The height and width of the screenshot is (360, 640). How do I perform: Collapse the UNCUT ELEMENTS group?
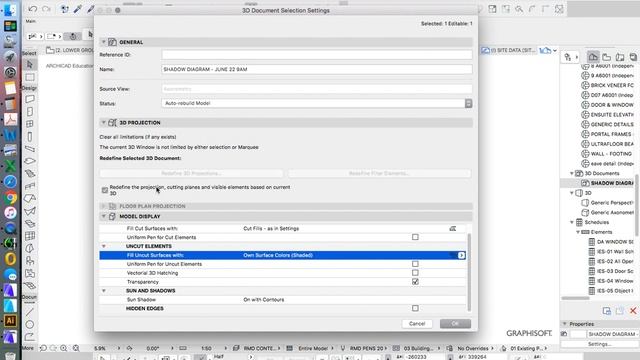(x=104, y=246)
